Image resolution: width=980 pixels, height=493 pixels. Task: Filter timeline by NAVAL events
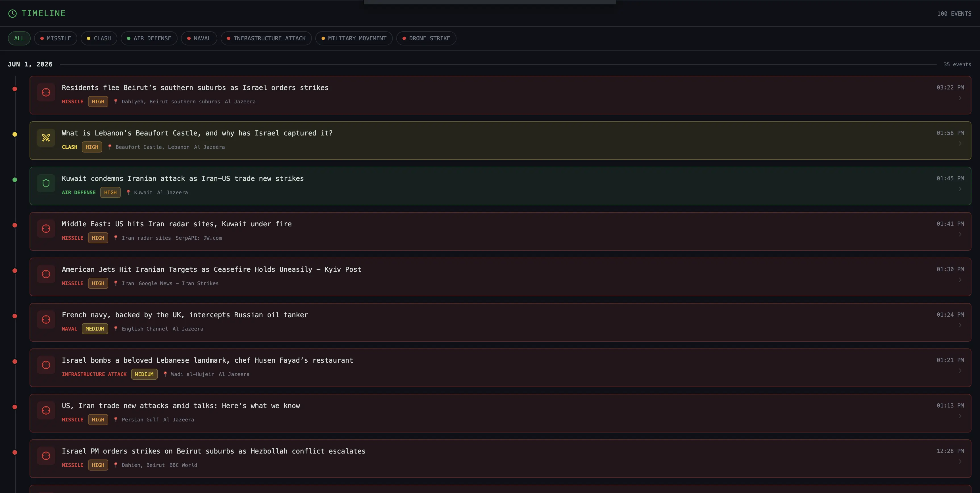pyautogui.click(x=199, y=38)
